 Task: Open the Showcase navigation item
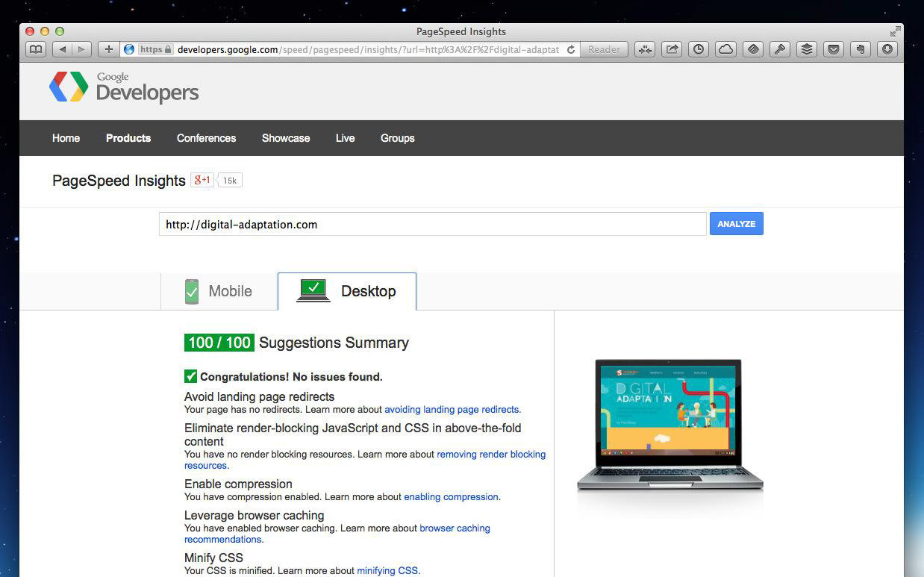[286, 138]
